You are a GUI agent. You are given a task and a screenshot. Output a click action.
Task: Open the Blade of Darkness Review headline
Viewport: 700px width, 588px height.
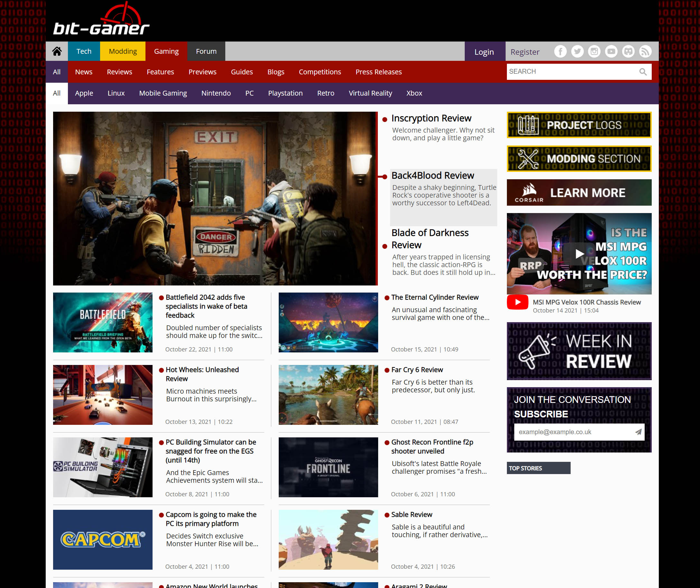430,239
